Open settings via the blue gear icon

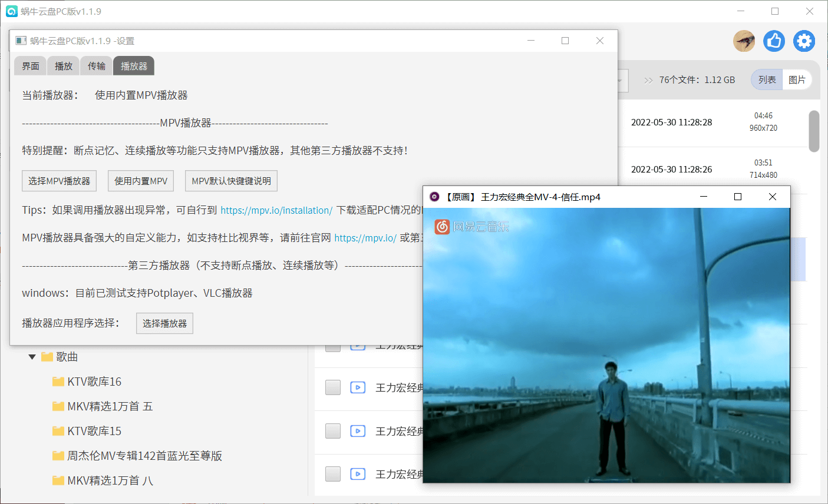[x=804, y=41]
